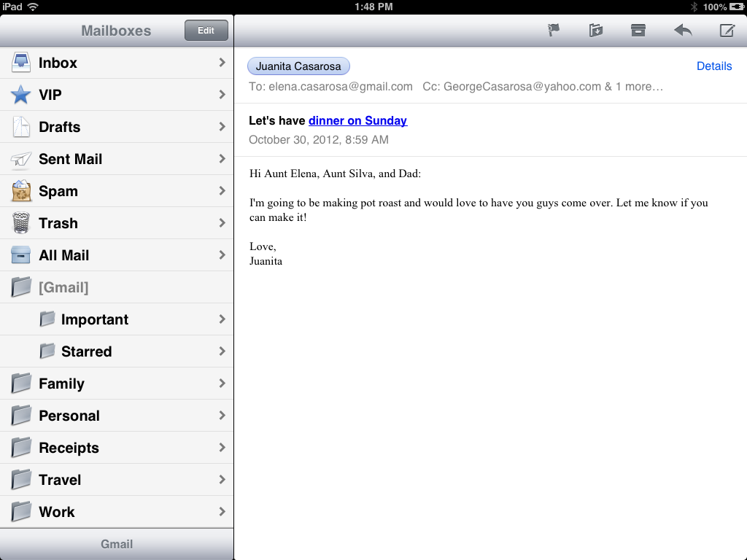Open the Starred folder
The height and width of the screenshot is (560, 747).
pos(86,351)
